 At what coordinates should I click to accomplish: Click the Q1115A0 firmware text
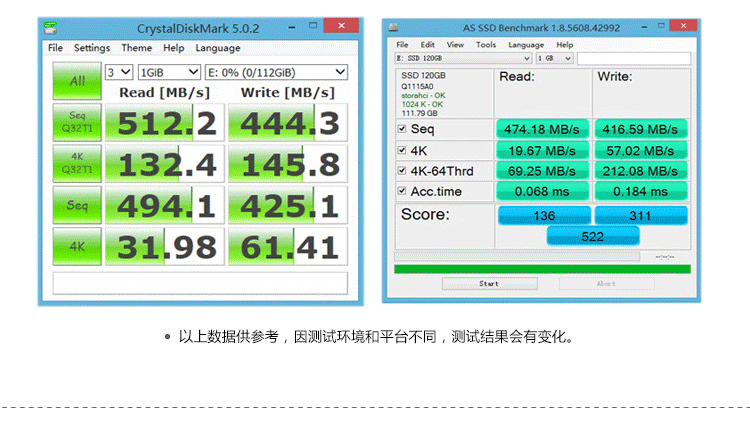417,87
